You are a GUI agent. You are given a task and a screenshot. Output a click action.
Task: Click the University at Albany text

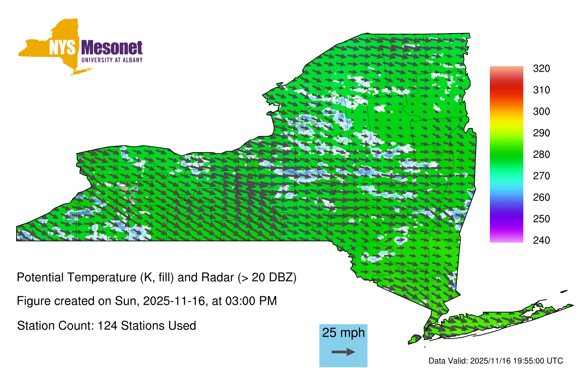(x=112, y=60)
